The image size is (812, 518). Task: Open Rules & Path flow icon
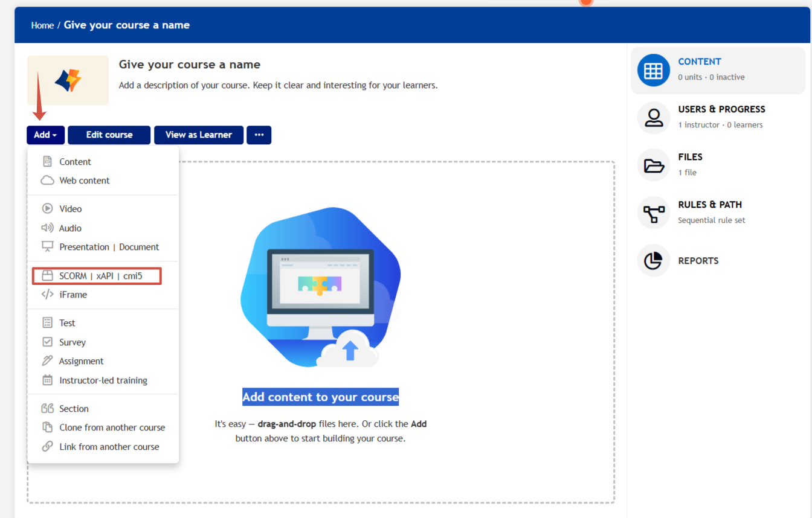pos(653,213)
